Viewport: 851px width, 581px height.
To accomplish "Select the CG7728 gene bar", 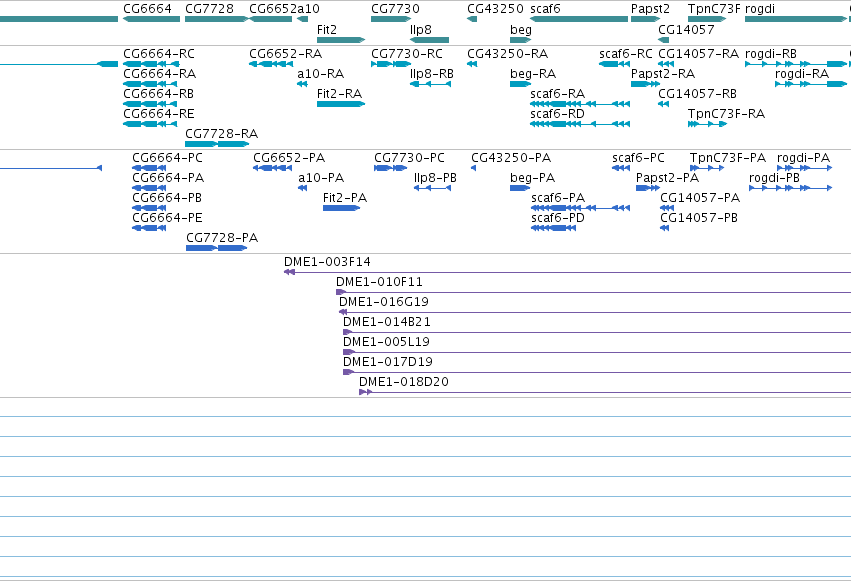I will click(x=217, y=19).
